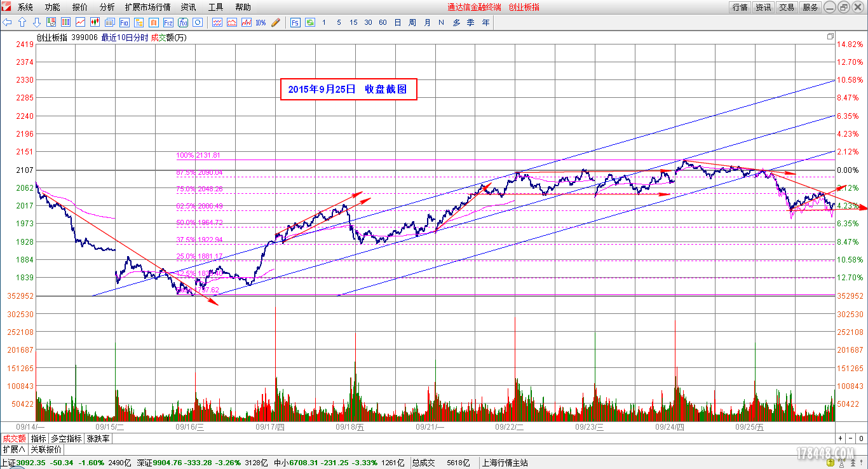868x469 pixels.
Task: Click the 行情 button at top right
Action: (x=740, y=7)
